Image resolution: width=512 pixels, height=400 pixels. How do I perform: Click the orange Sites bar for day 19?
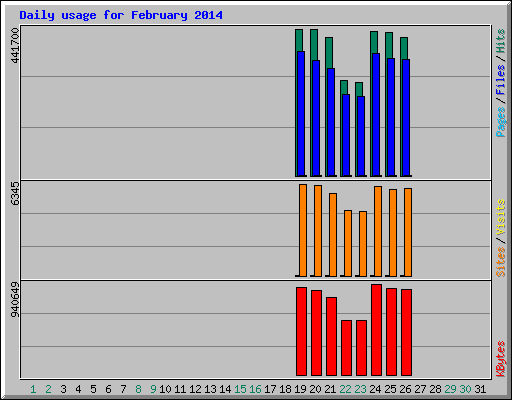point(303,230)
